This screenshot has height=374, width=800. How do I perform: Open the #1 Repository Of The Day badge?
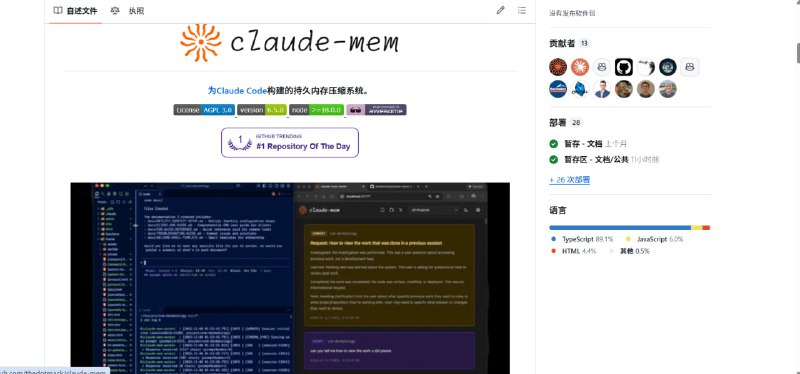pos(290,142)
